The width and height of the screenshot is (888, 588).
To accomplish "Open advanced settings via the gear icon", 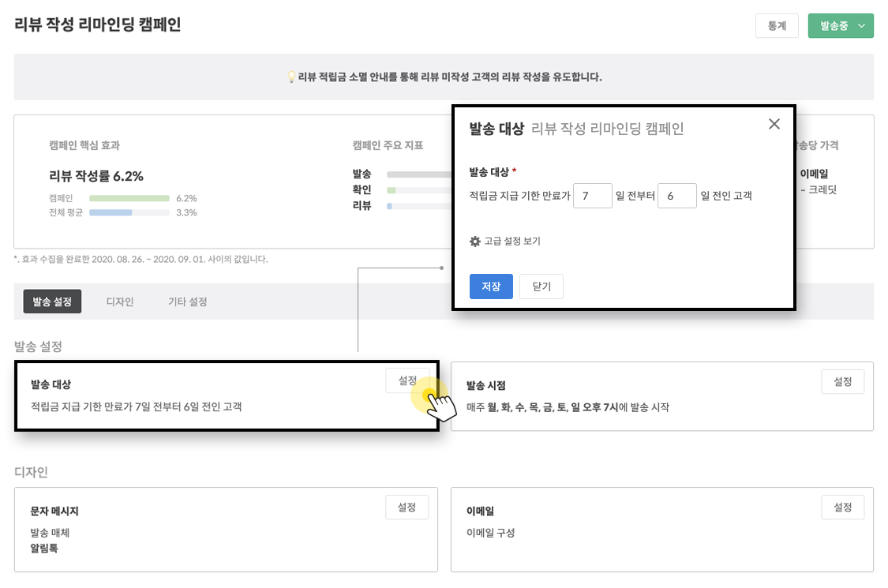I will pos(476,240).
